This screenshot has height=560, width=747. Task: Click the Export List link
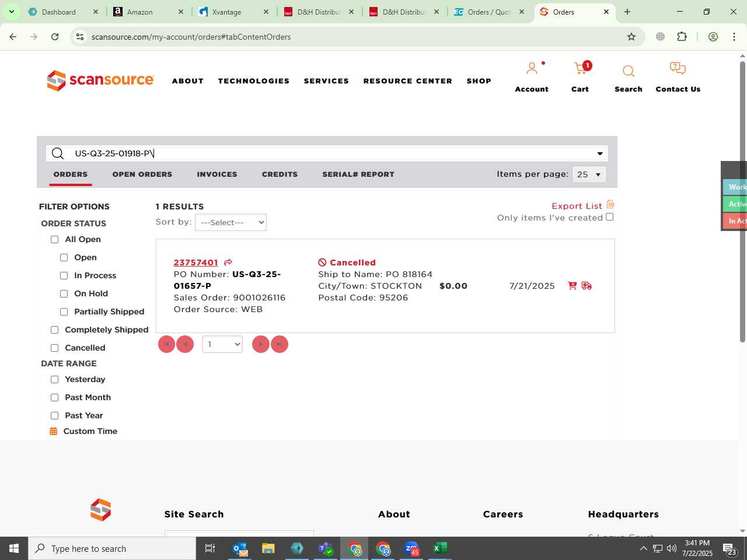[577, 206]
